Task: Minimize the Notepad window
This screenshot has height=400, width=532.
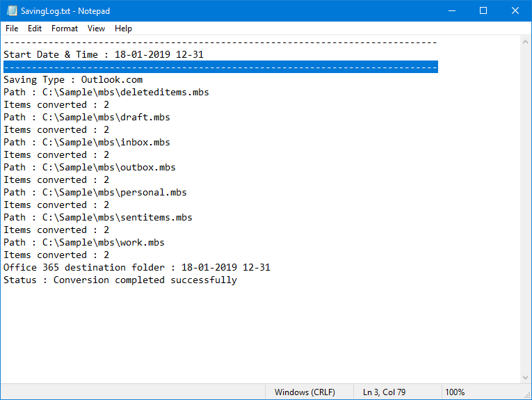Action: [x=451, y=11]
